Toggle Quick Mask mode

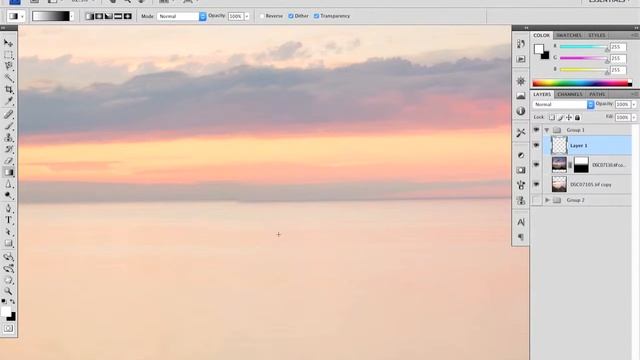8,329
